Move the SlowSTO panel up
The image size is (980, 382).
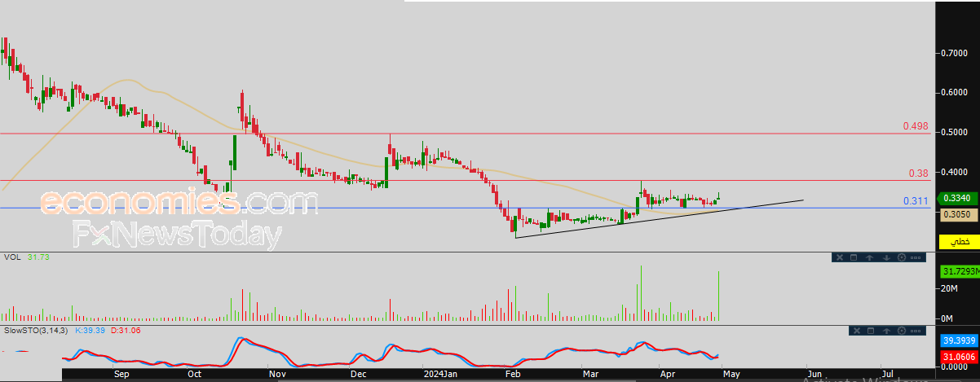pyautogui.click(x=886, y=331)
